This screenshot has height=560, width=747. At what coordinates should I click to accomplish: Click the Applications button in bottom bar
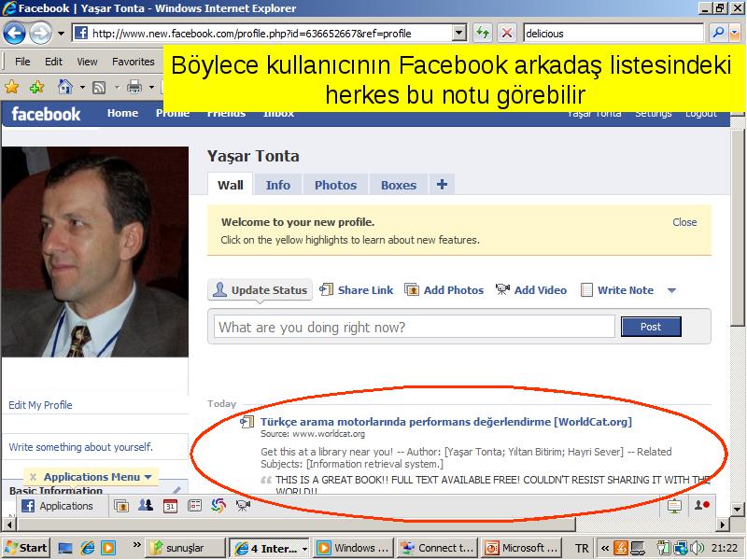(58, 506)
